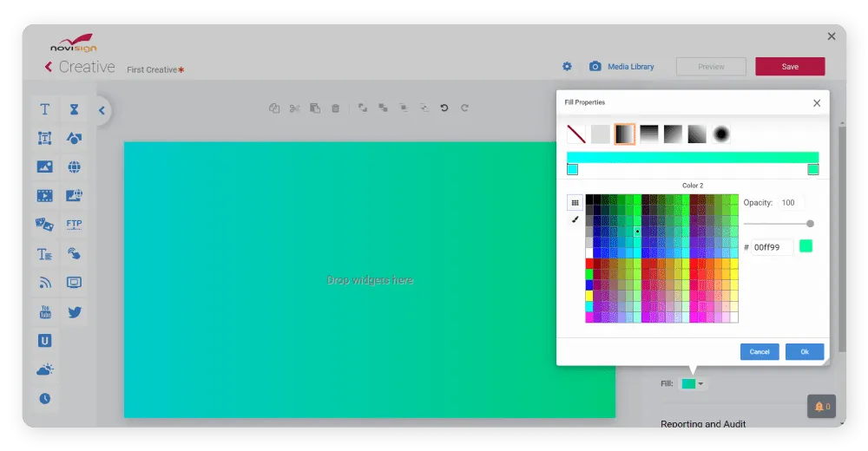Select the FTP widget icon
The image size is (868, 451).
pyautogui.click(x=75, y=225)
